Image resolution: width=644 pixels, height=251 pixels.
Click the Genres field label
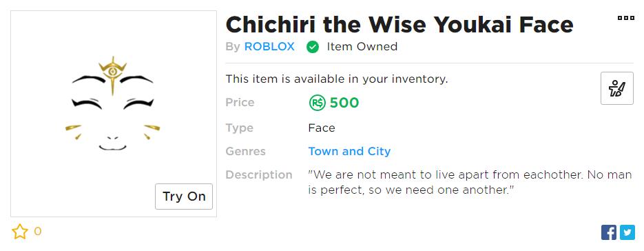tap(246, 152)
